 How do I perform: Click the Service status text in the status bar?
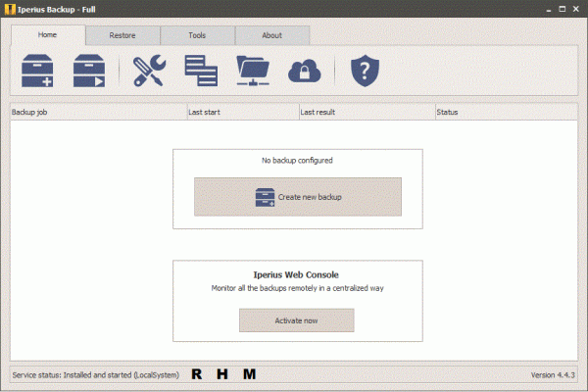pos(96,374)
